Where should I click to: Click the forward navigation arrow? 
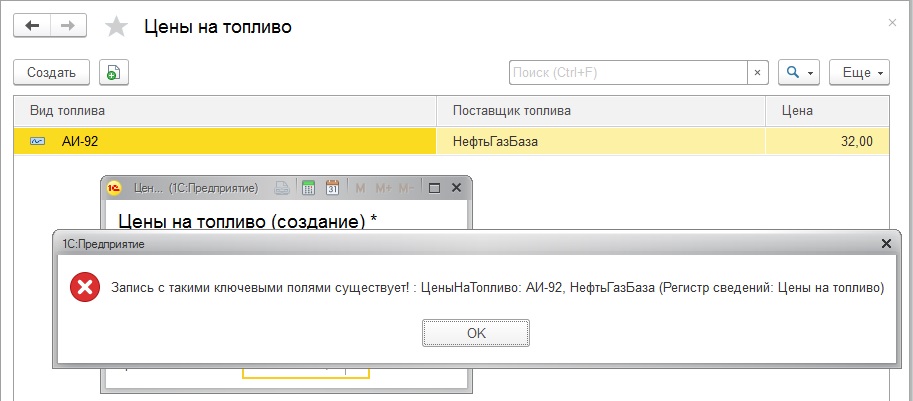[x=68, y=26]
